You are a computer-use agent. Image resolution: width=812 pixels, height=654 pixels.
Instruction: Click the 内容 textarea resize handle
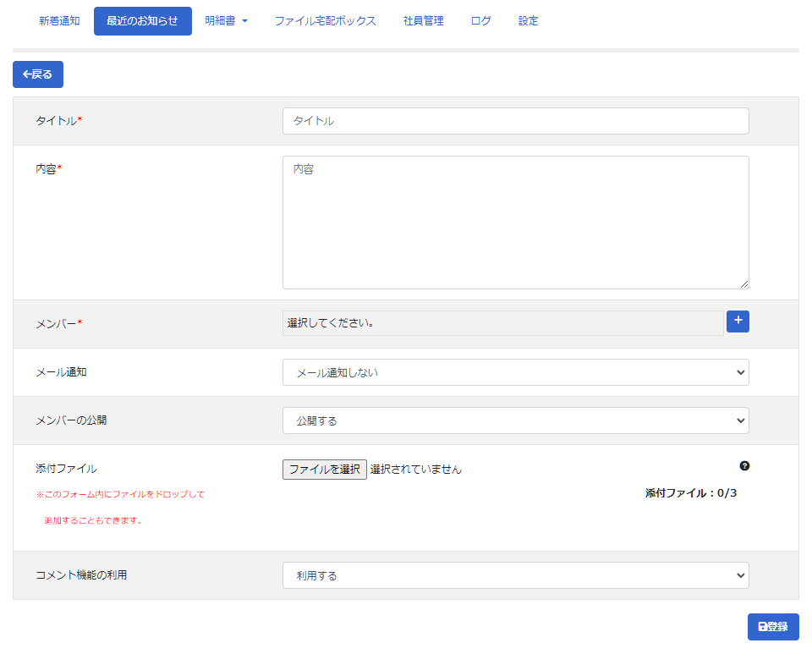pyautogui.click(x=744, y=284)
